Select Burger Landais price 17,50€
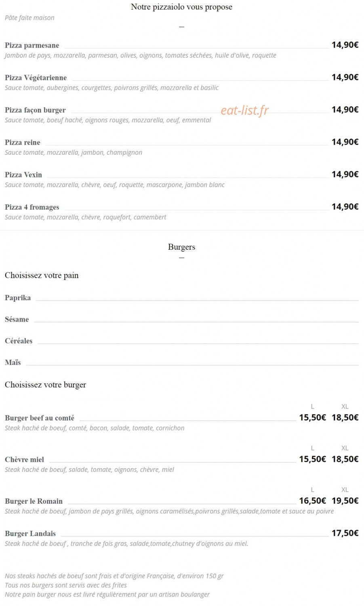The width and height of the screenshot is (364, 606). [x=345, y=533]
